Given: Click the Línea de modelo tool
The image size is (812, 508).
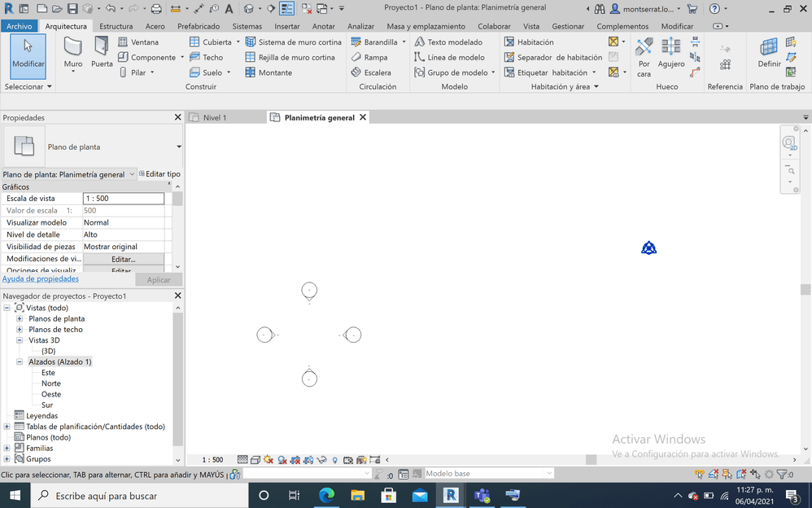Looking at the screenshot, I should pyautogui.click(x=449, y=57).
